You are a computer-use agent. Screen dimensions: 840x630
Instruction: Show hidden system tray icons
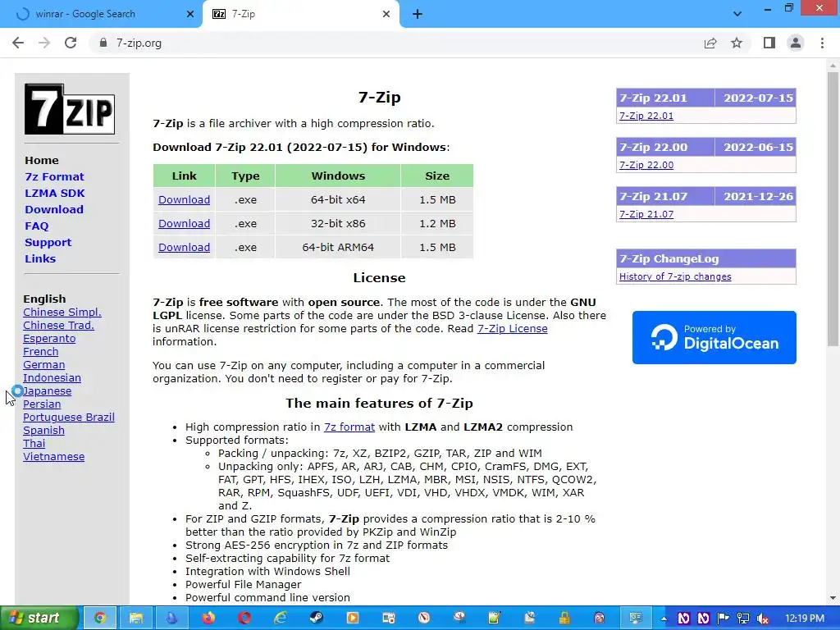tap(664, 619)
